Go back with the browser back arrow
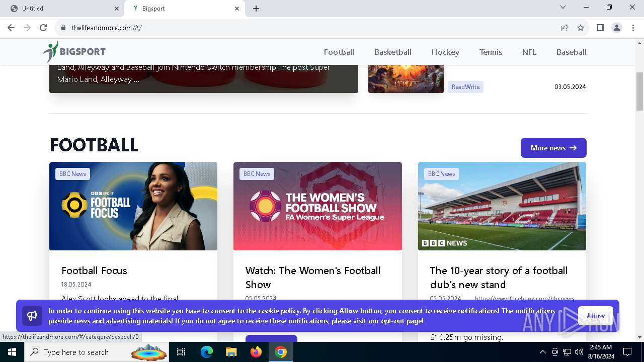This screenshot has height=362, width=644. pyautogui.click(x=11, y=28)
